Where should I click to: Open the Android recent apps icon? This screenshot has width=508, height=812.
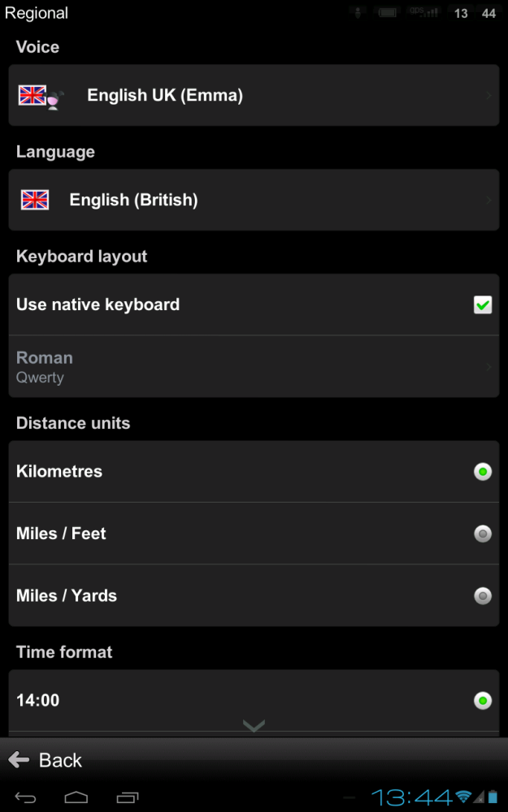click(x=129, y=796)
